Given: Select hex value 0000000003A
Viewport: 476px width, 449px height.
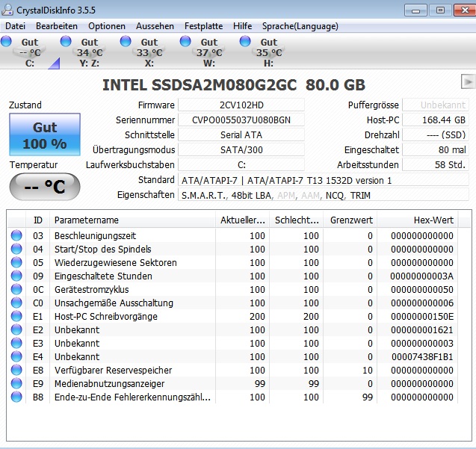Looking at the screenshot, I should pyautogui.click(x=422, y=276).
